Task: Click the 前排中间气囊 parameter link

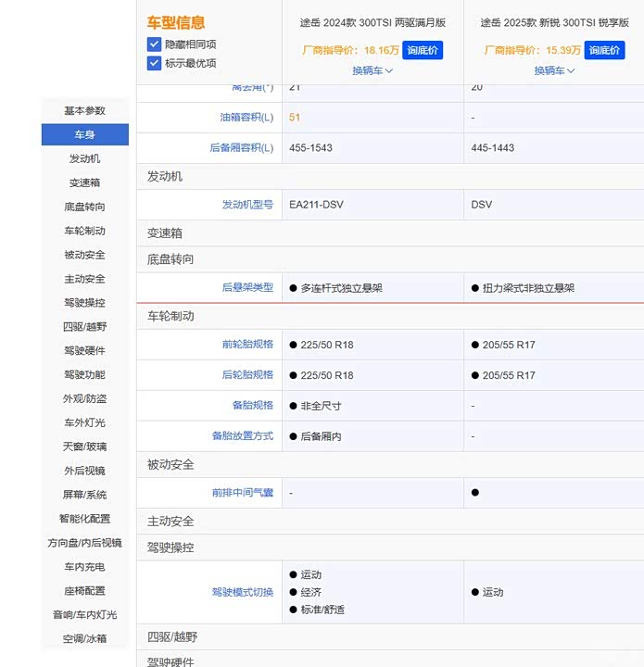Action: click(x=242, y=493)
